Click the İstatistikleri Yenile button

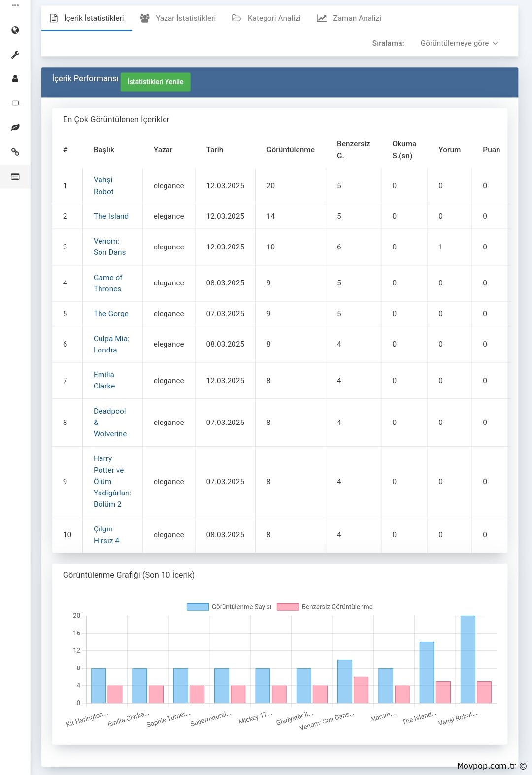click(x=156, y=82)
